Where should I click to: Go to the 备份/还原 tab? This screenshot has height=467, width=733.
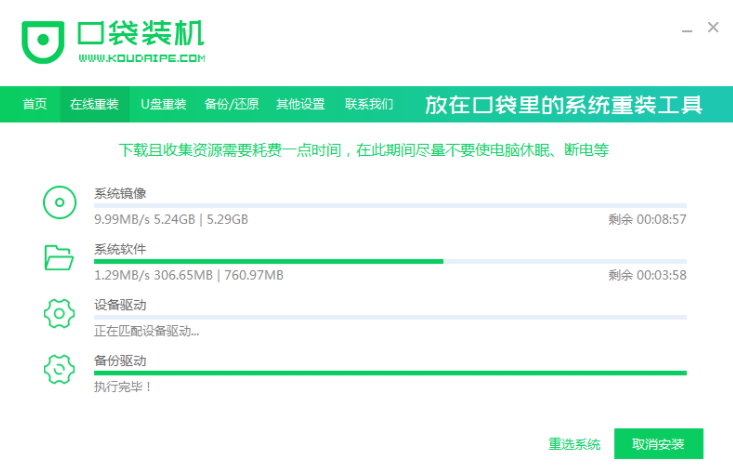tap(231, 104)
